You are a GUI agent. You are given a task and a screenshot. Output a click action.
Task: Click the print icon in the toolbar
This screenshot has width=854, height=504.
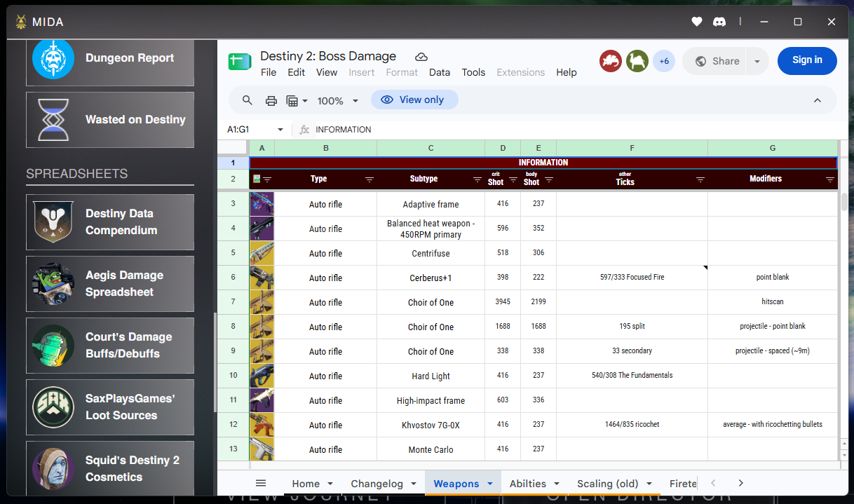pos(271,100)
